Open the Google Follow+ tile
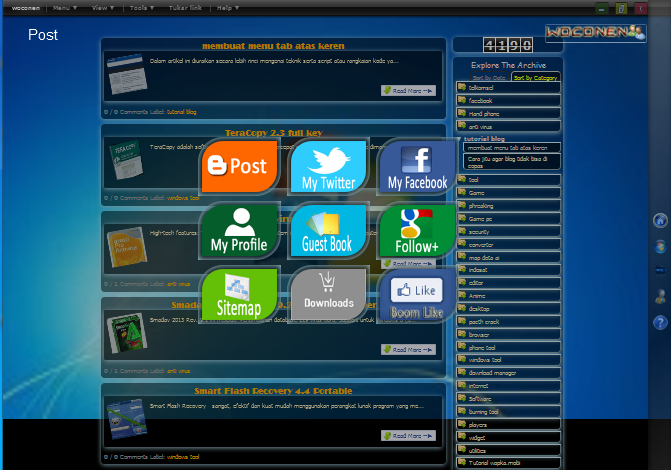Image resolution: width=671 pixels, height=470 pixels. coord(418,230)
